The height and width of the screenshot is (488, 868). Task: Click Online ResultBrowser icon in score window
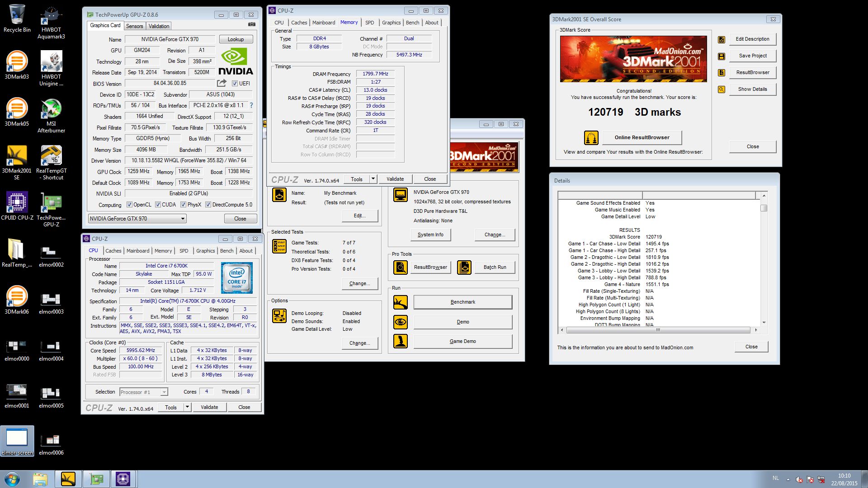tap(591, 137)
